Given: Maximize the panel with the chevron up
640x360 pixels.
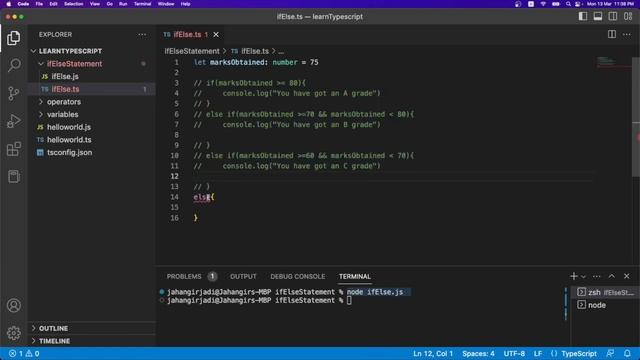Looking at the screenshot, I should 611,276.
